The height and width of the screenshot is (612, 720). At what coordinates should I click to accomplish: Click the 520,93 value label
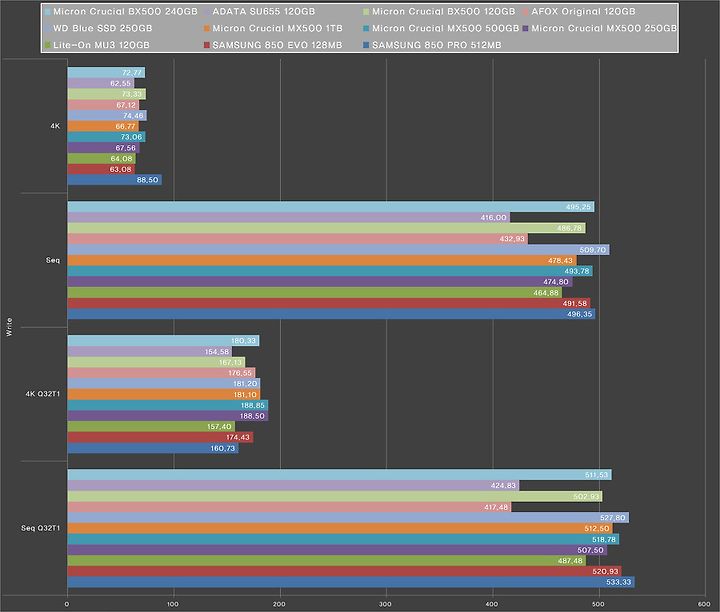(606, 572)
